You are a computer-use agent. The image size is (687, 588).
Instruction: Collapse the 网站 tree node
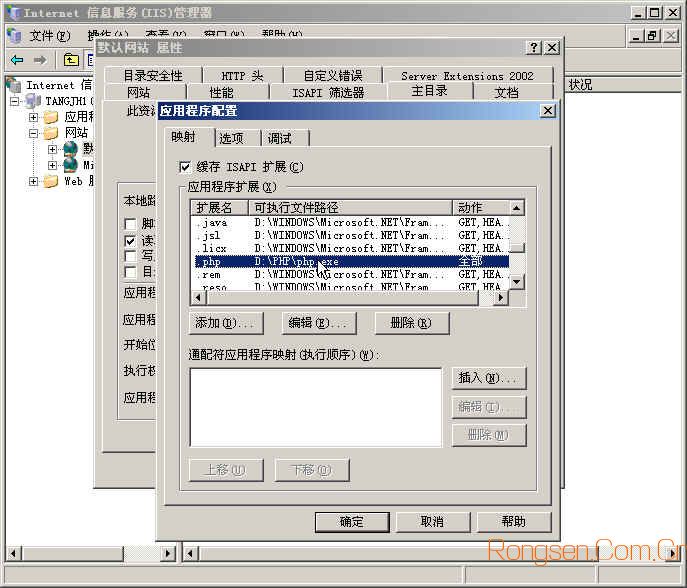click(33, 133)
